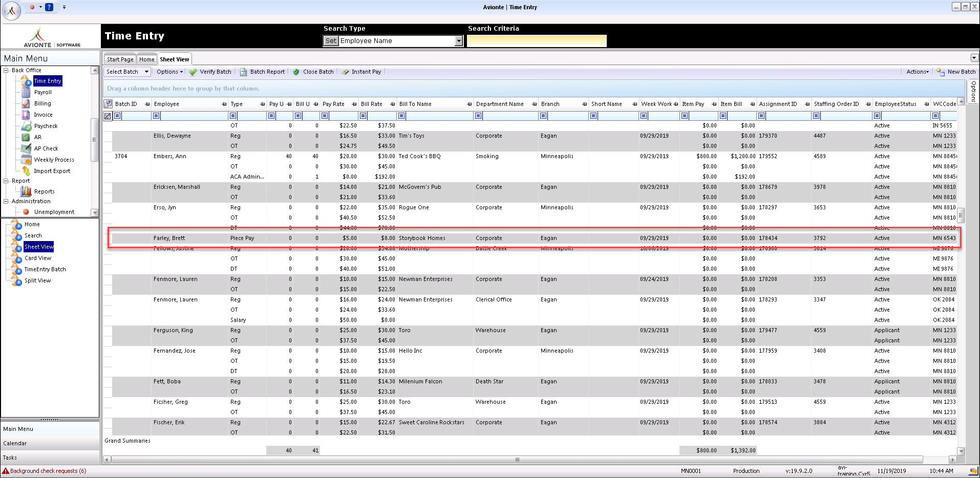Select the Invoice icon in Main Menu
This screenshot has width=980, height=478.
(26, 115)
